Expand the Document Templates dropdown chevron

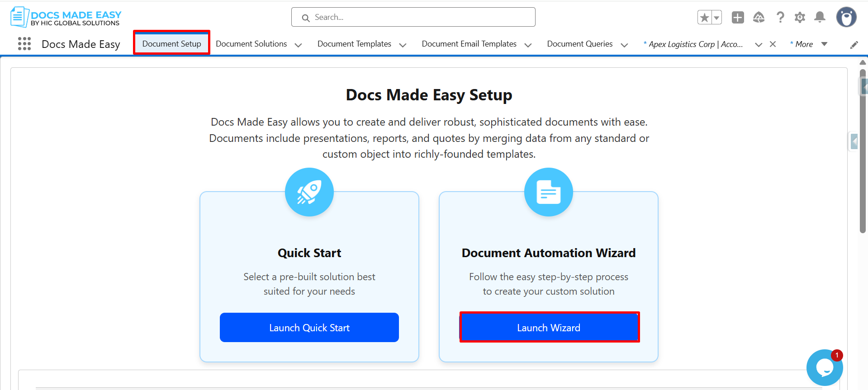(x=403, y=45)
